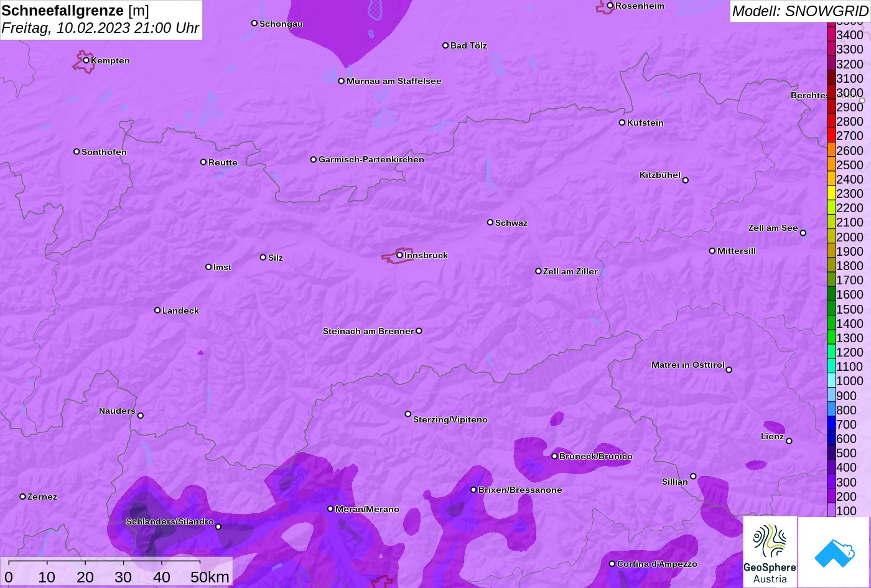The width and height of the screenshot is (871, 588).
Task: Click the Innsbruck city marker
Action: click(399, 255)
